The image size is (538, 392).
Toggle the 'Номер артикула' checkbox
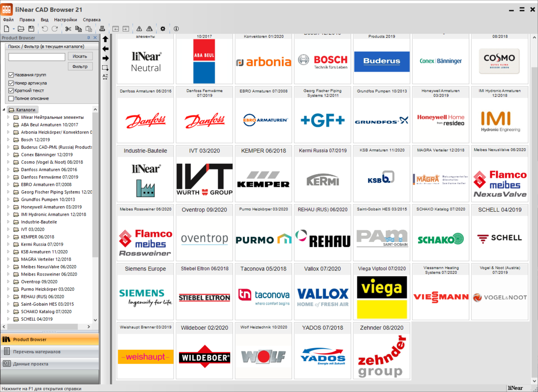(11, 83)
